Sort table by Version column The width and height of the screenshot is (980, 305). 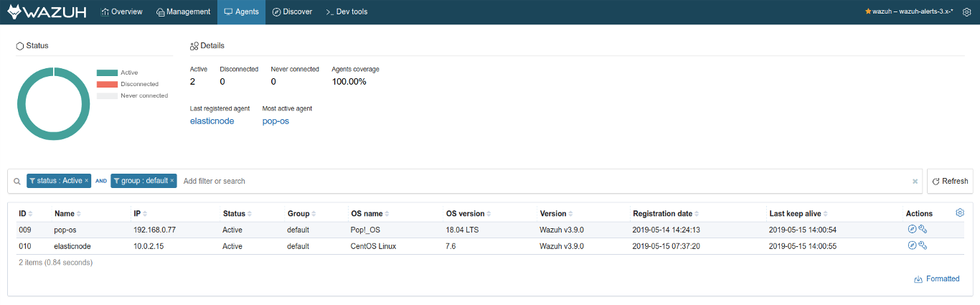[556, 214]
